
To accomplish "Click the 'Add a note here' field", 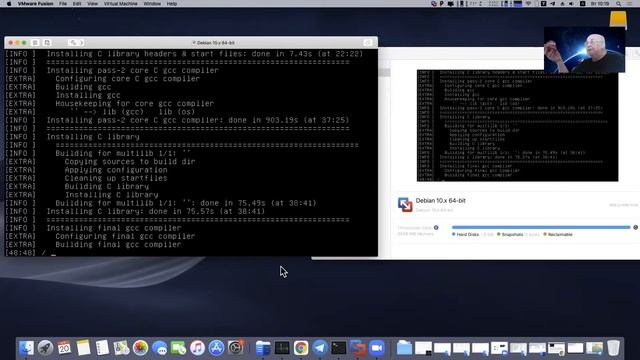I will coord(623,205).
